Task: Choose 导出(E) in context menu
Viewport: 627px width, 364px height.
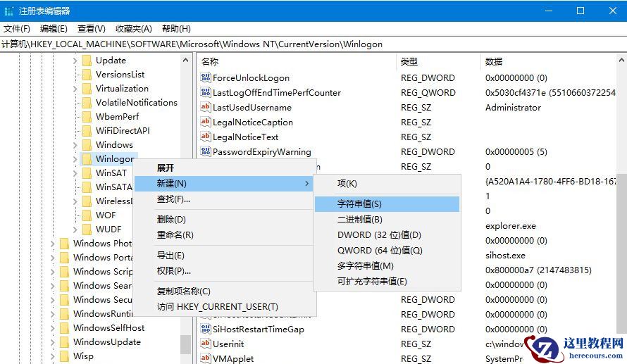Action: pyautogui.click(x=225, y=256)
